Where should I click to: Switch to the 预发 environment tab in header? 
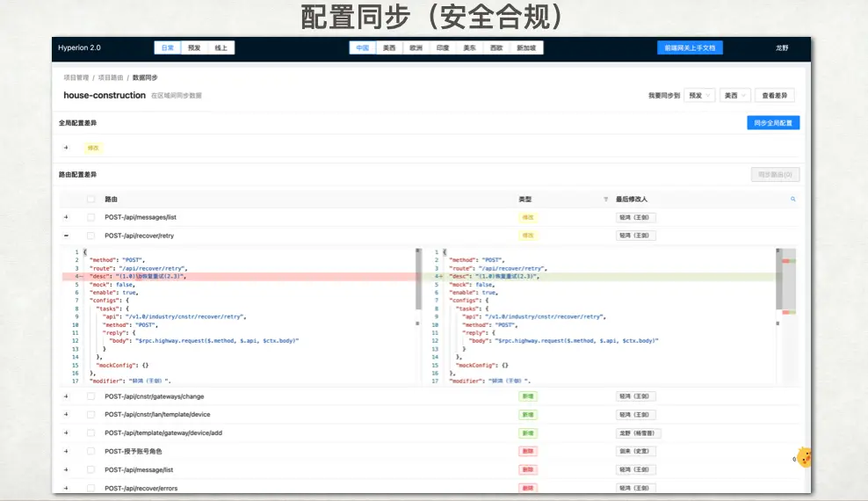tap(194, 48)
